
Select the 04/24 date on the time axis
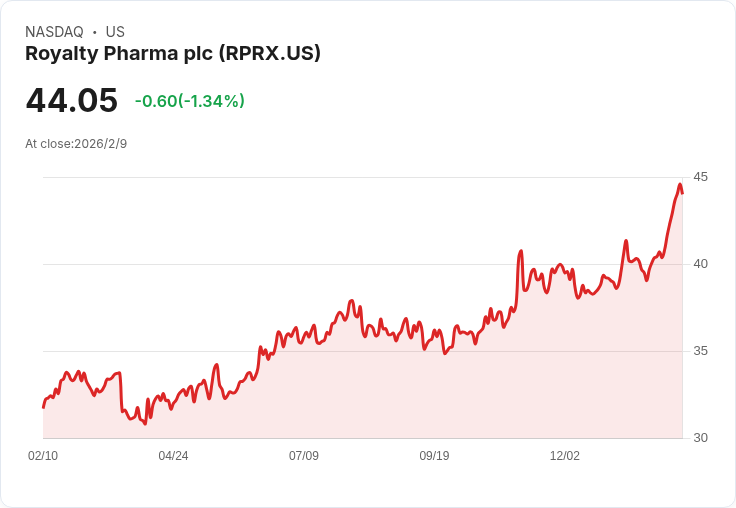click(173, 456)
